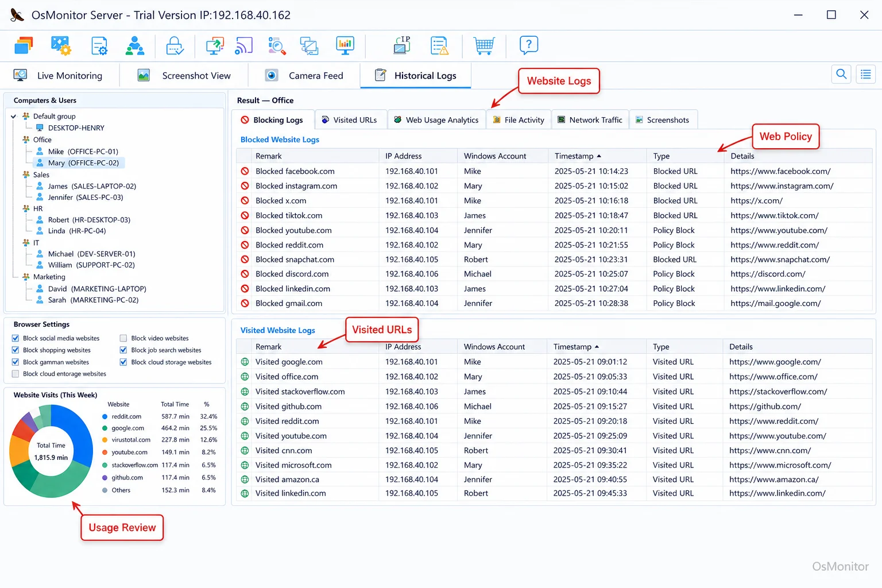This screenshot has width=882, height=588.
Task: Click the globe icon beside Visited linkedin.com
Action: [x=245, y=493]
